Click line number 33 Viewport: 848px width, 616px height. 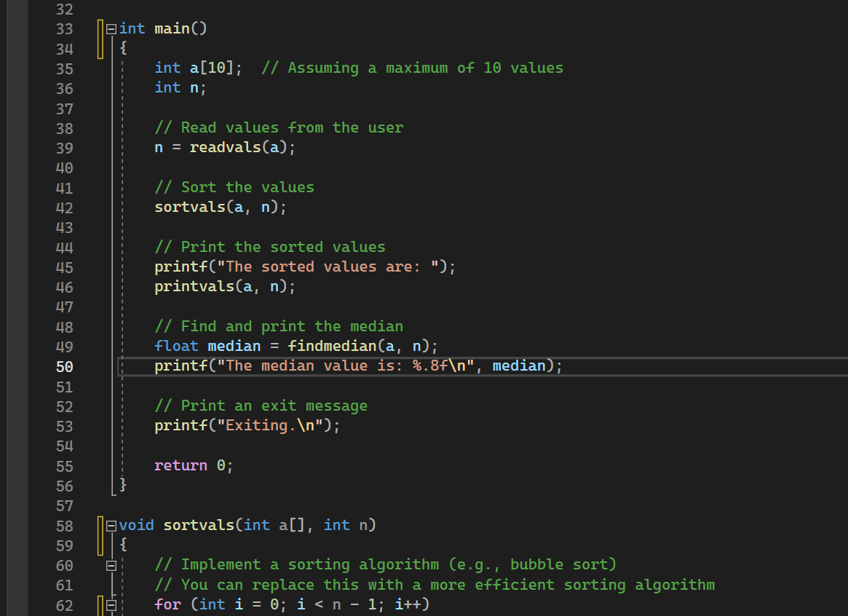(x=64, y=28)
